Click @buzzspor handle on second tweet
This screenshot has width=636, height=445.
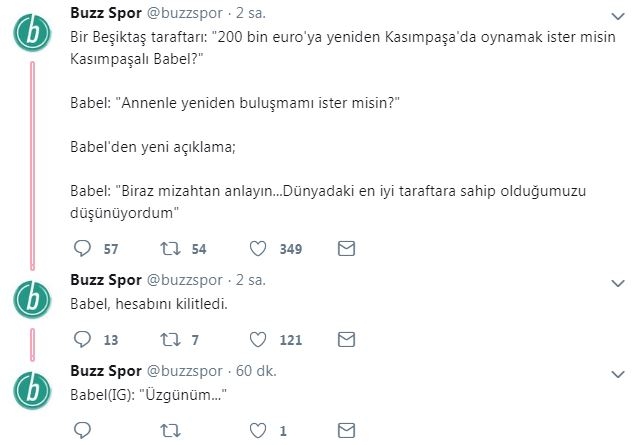click(185, 279)
